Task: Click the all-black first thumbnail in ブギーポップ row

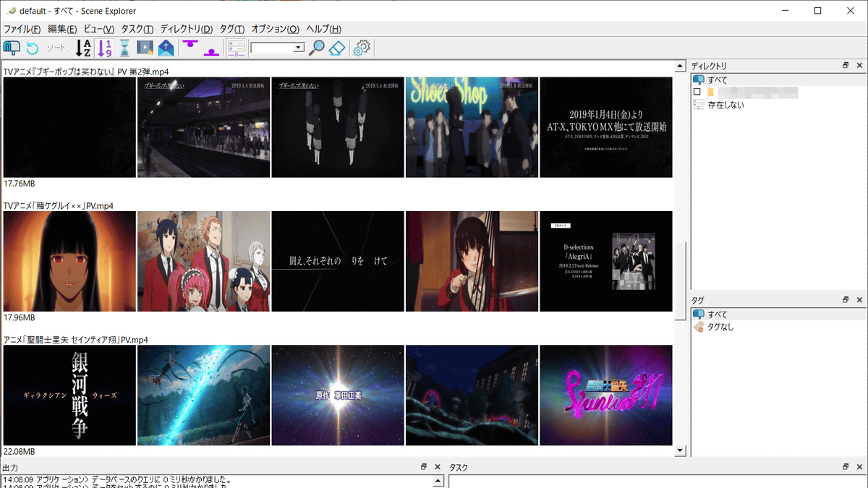Action: (x=69, y=127)
